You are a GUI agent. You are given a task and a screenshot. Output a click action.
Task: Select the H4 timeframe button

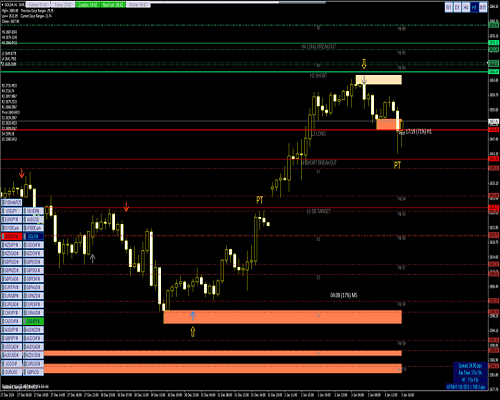[x=466, y=7]
